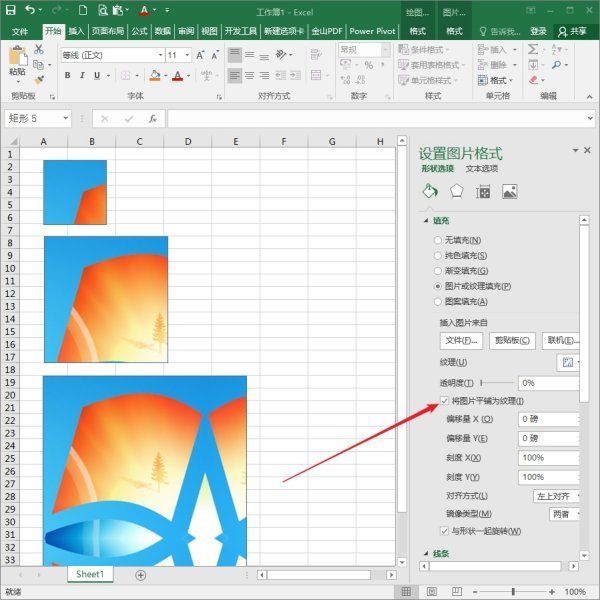The image size is (600, 600).
Task: Click the 登录 sign-in link
Action: [x=538, y=31]
